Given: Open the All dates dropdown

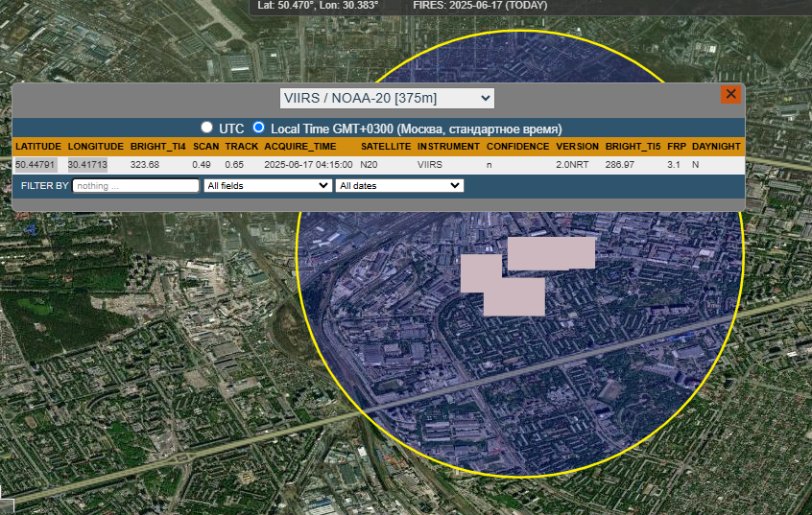Looking at the screenshot, I should point(399,186).
